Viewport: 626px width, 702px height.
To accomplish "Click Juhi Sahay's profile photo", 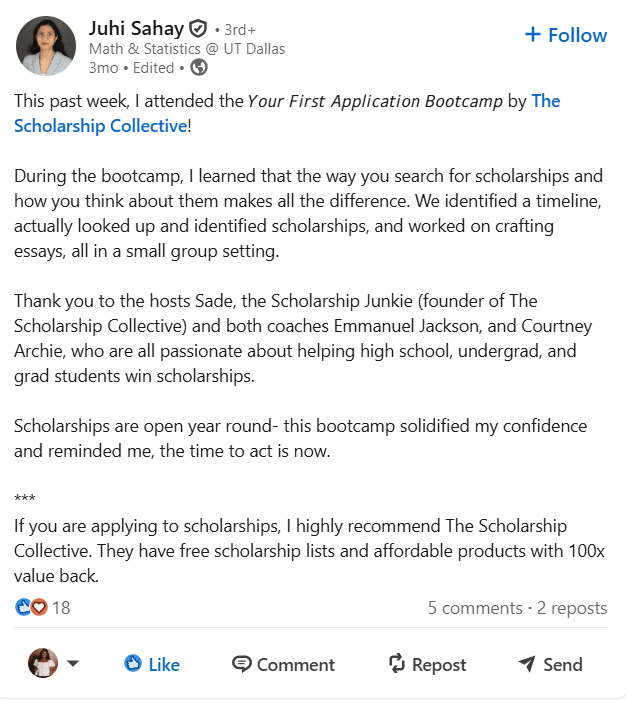I will (46, 46).
